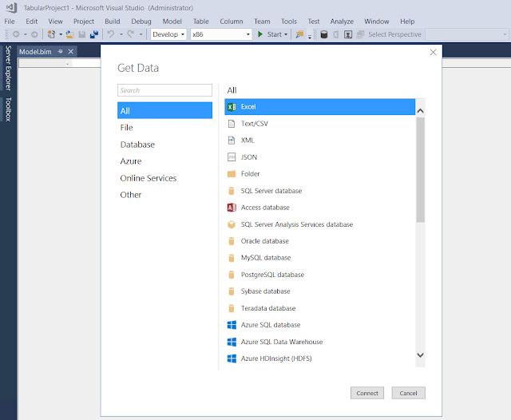Open the navigate backward dropdown arrow

pos(25,34)
